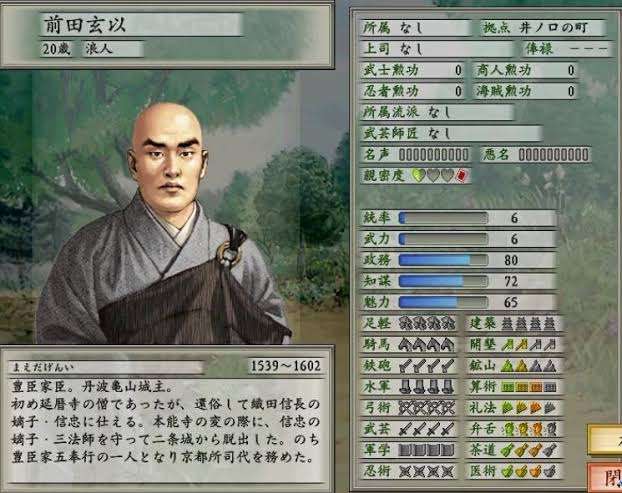Screen dimensions: 622x493
Task: Click the 騎馬 cavalry skill icons
Action: pos(427,345)
